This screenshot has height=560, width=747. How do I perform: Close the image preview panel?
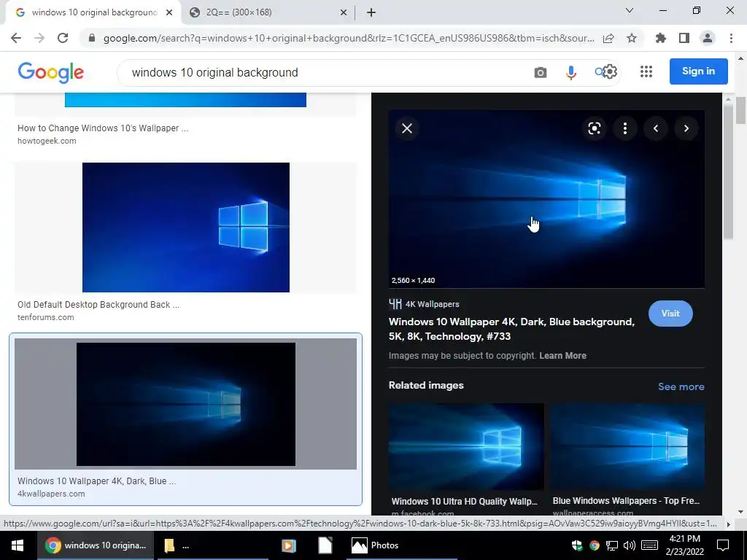pyautogui.click(x=407, y=128)
